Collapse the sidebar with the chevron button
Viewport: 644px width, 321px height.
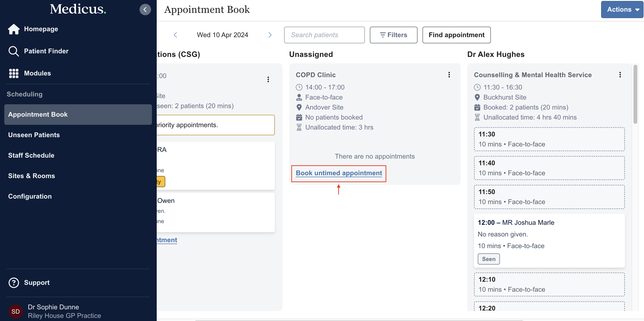coord(145,10)
